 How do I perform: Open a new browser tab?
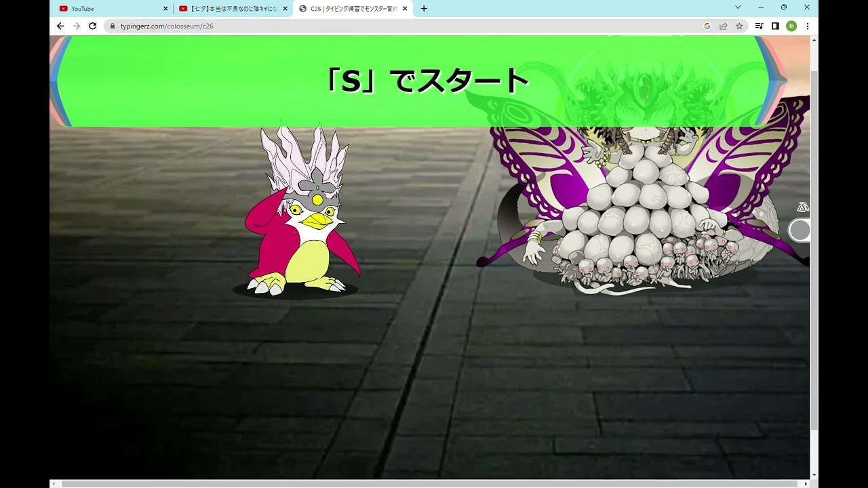(x=424, y=9)
